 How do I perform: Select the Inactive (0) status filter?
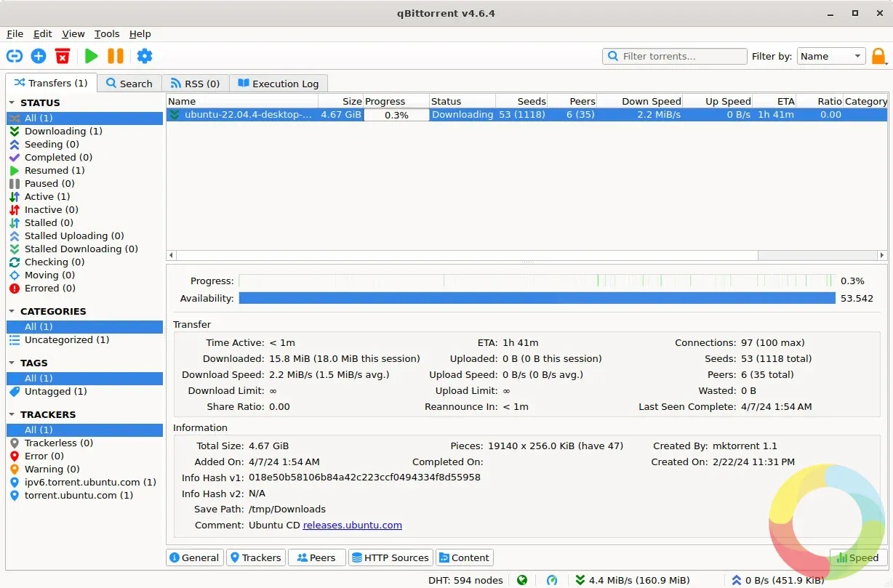click(84, 209)
